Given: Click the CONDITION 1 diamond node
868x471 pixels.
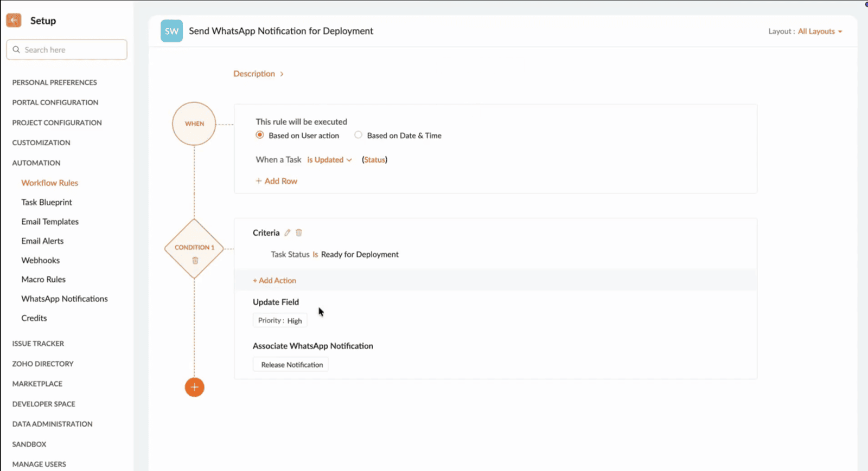Looking at the screenshot, I should pos(194,249).
